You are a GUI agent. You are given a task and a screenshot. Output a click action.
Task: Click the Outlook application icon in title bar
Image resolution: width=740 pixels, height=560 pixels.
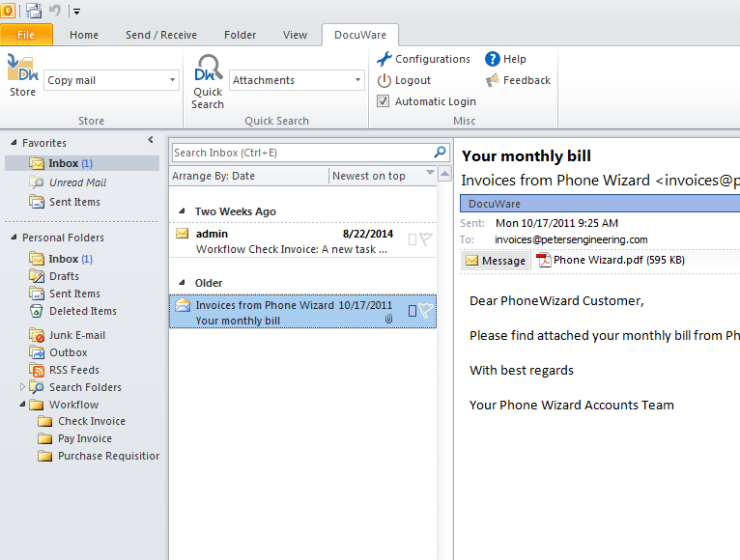point(8,10)
